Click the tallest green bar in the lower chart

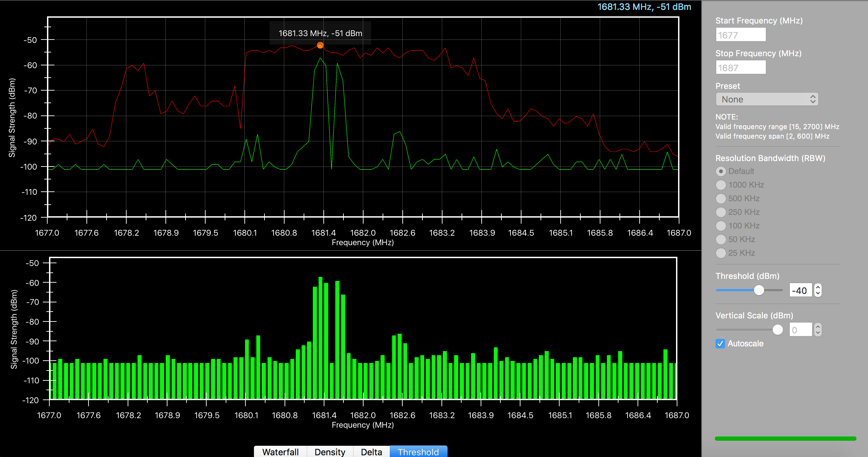(320, 338)
